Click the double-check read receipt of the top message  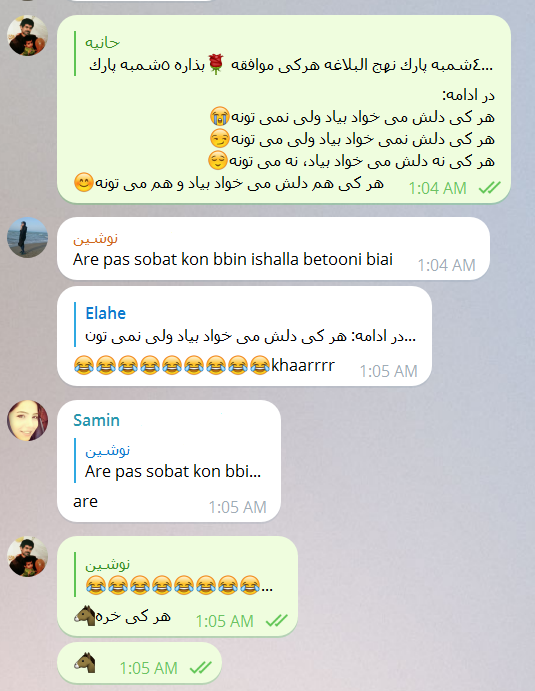tap(489, 188)
